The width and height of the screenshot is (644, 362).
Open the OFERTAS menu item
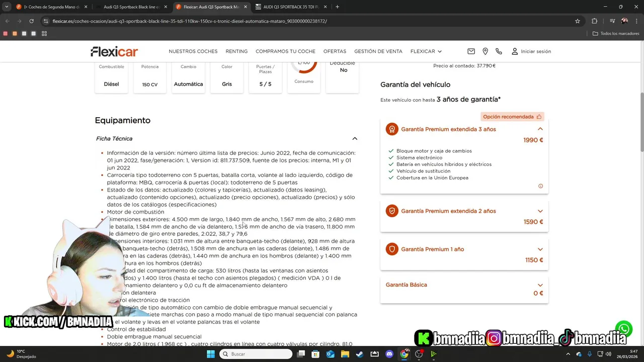click(335, 51)
